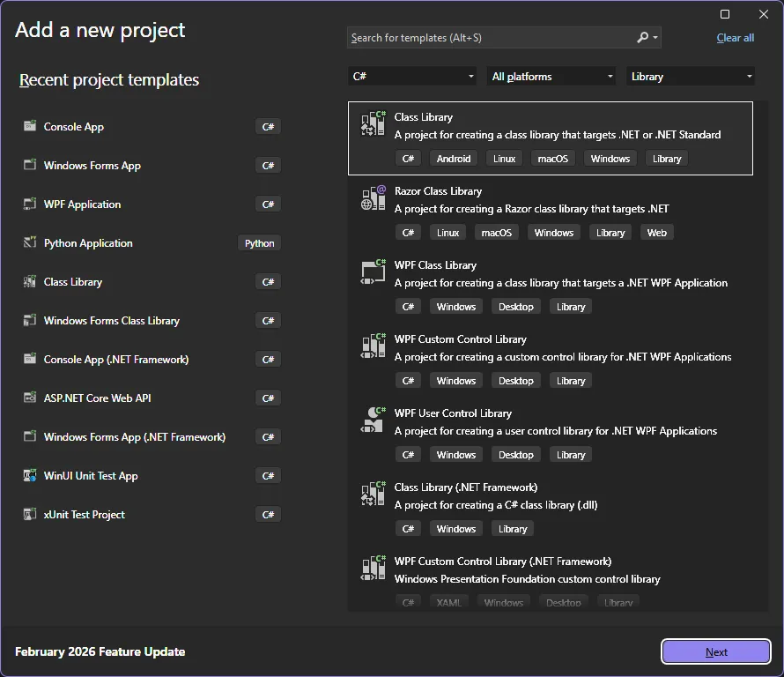
Task: Select Class Library (.NET Framework) title
Action: pos(465,487)
